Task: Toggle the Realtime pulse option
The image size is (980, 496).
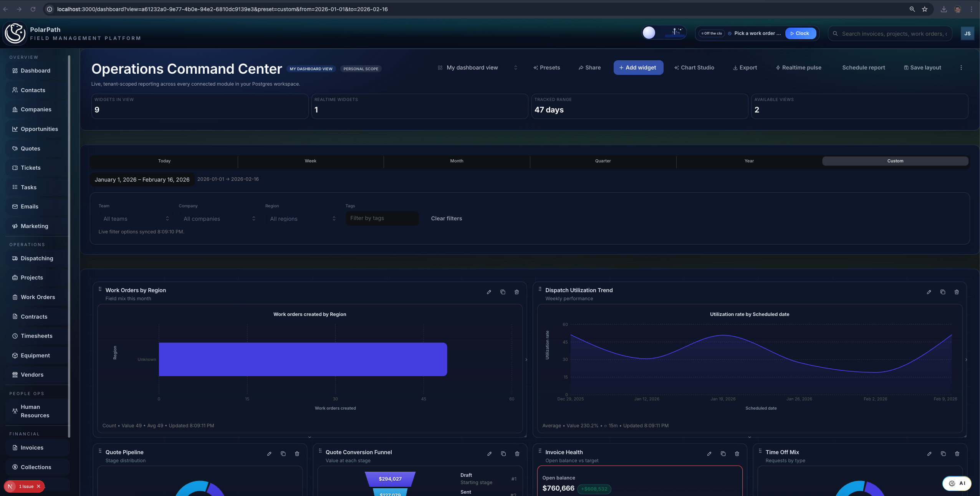Action: point(798,68)
